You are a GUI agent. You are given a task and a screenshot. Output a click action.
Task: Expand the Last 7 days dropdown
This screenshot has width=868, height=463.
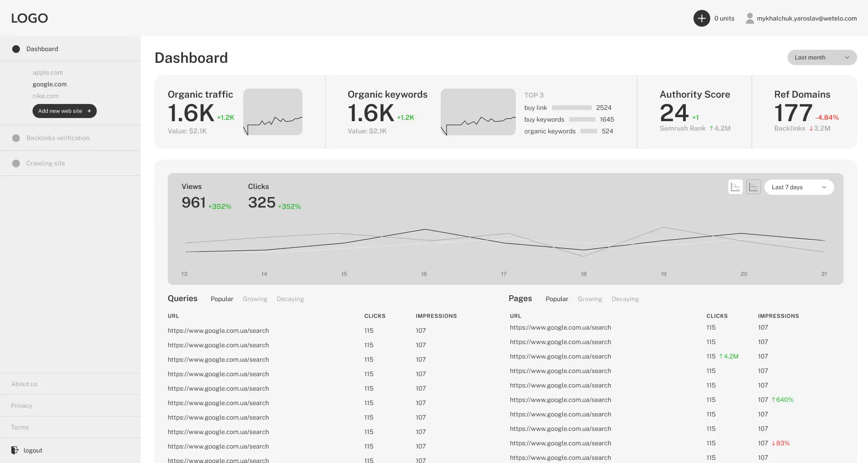click(x=799, y=187)
